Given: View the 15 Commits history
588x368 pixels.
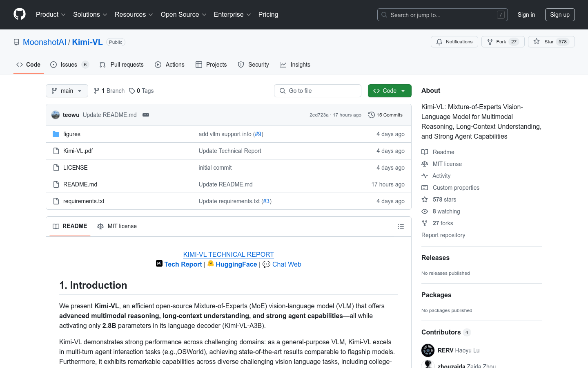Looking at the screenshot, I should pos(385,115).
